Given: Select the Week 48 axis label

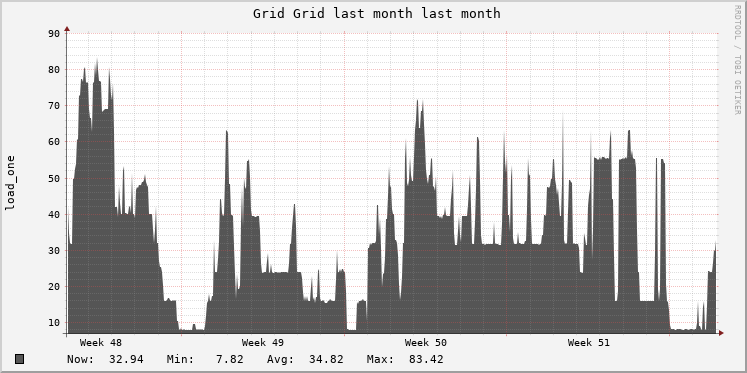Looking at the screenshot, I should pyautogui.click(x=101, y=343).
